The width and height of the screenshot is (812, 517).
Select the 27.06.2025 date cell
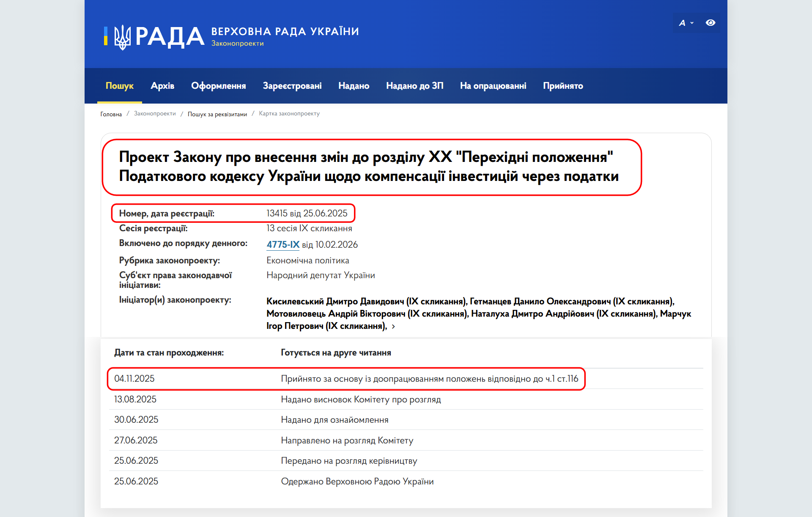coord(136,440)
